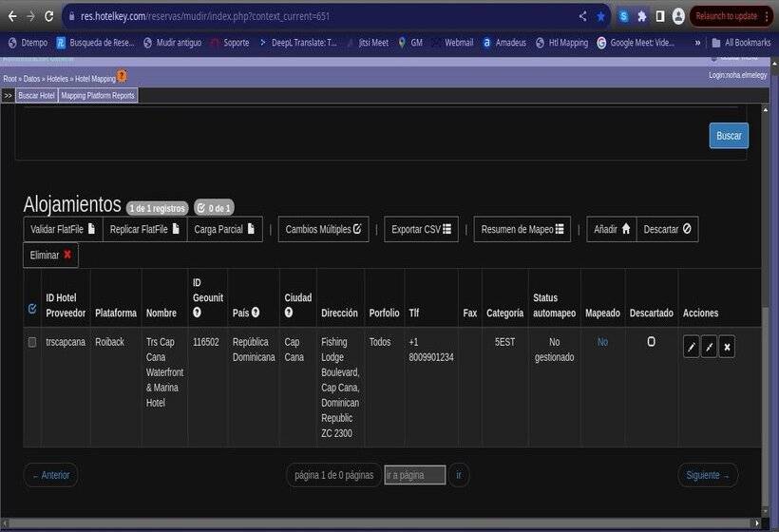779x532 pixels.
Task: Toggle the Descartado checkbox for Trs Cap Cana
Action: pos(651,342)
